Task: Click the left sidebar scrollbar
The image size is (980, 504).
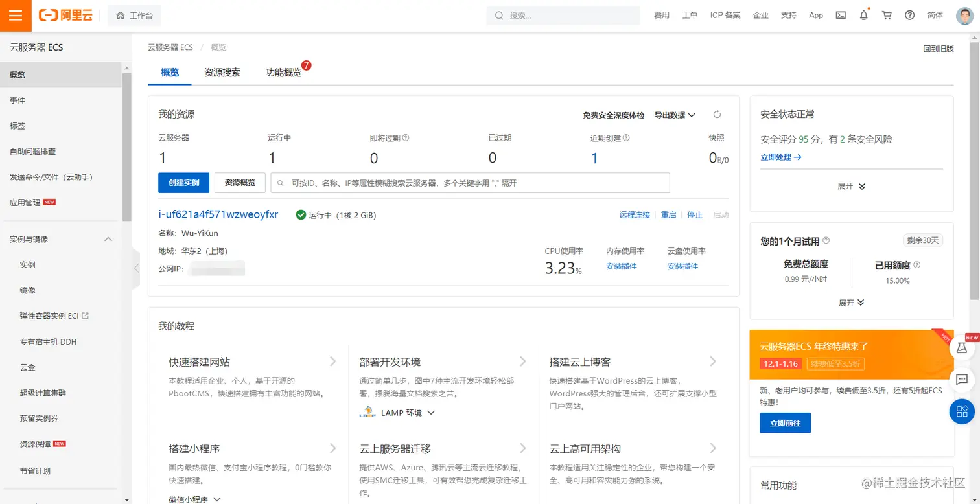Action: click(x=126, y=148)
